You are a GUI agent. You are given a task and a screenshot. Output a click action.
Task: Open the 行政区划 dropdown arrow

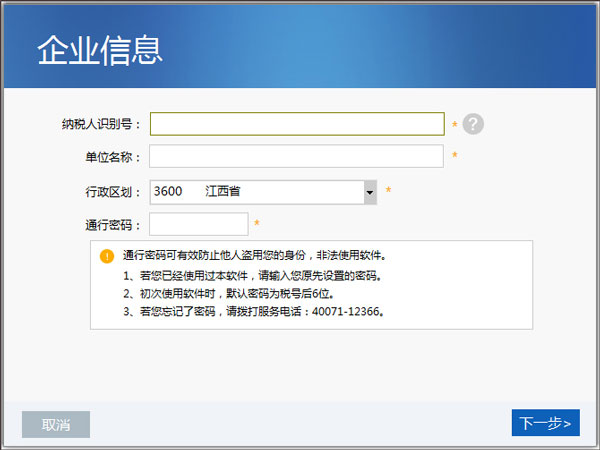coord(370,192)
